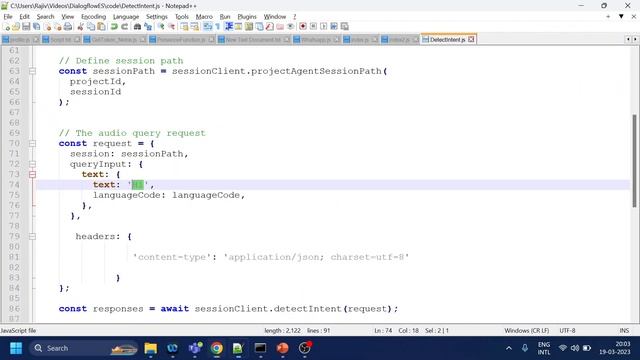Open the Replace dialog toolbar icon
Viewport: 640px width, 360px height.
coord(148,27)
